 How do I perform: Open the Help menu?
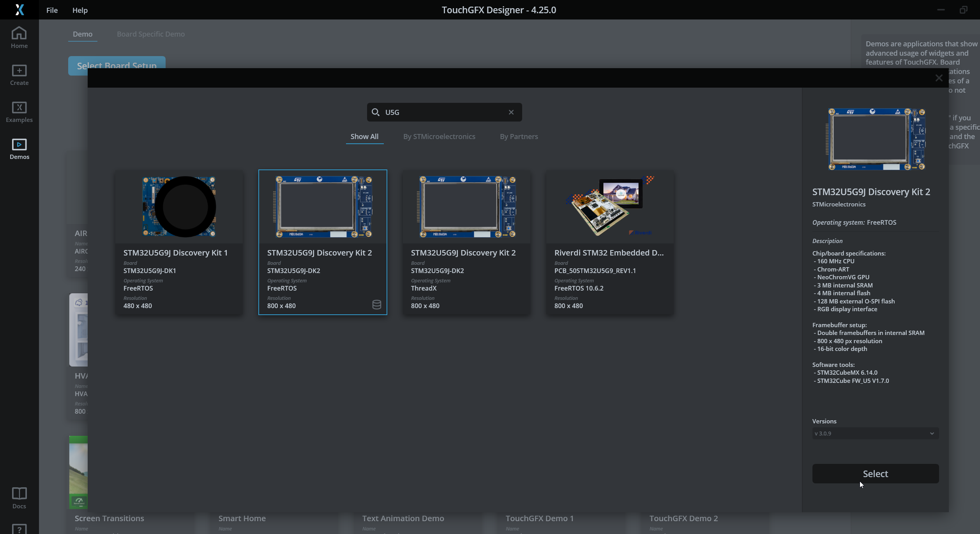point(79,10)
